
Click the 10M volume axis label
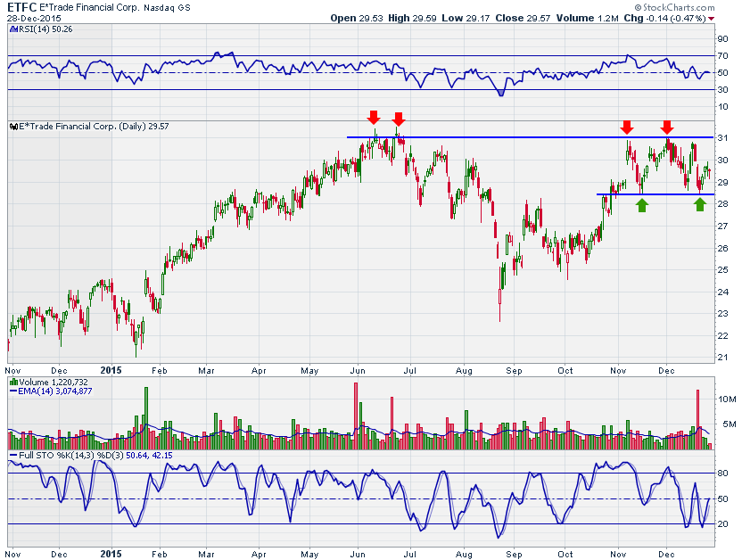pyautogui.click(x=727, y=399)
